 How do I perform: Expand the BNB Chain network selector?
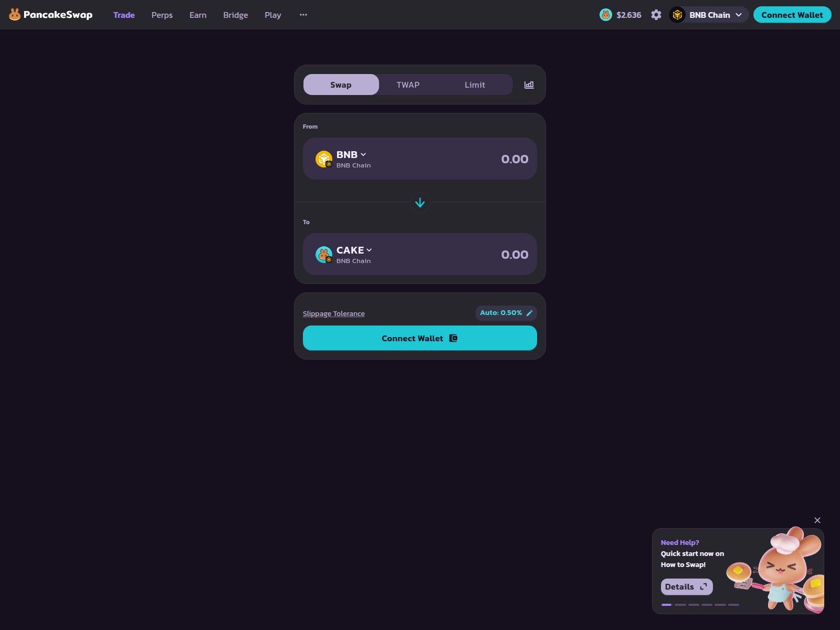tap(709, 15)
